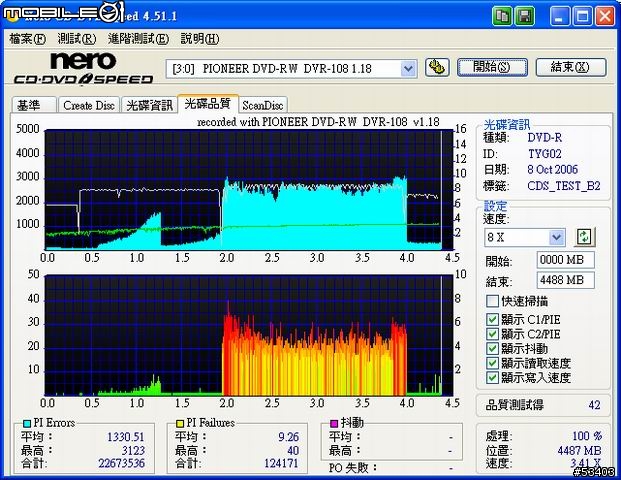Enable the 快速掃描 quick scan checkbox
The width and height of the screenshot is (621, 480).
click(x=492, y=301)
